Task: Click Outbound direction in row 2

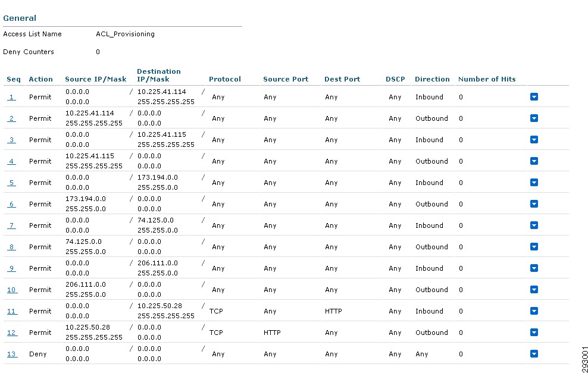Action: tap(431, 118)
